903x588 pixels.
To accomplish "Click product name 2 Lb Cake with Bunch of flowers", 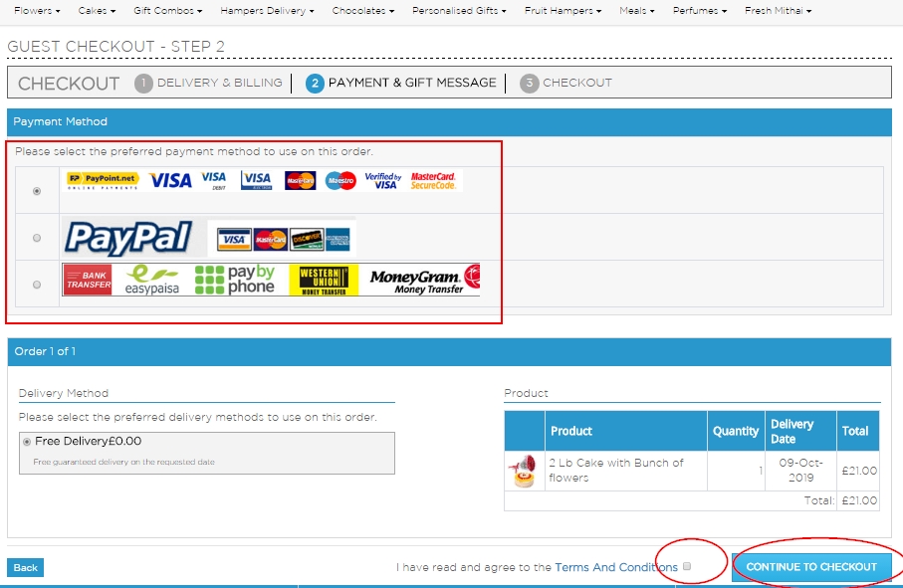I will [615, 470].
